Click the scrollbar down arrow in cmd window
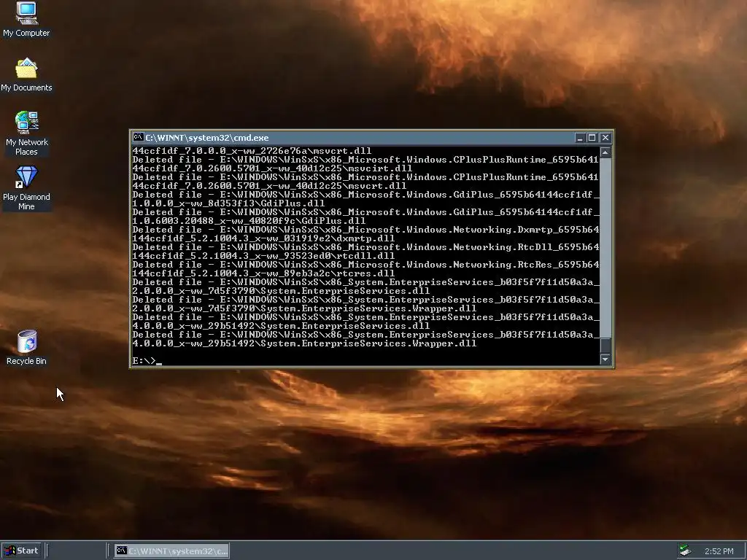747x560 pixels. pos(605,359)
